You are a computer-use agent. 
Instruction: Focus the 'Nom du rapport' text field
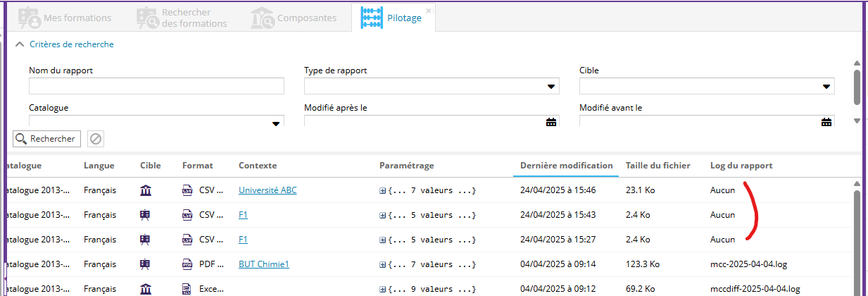pos(156,86)
